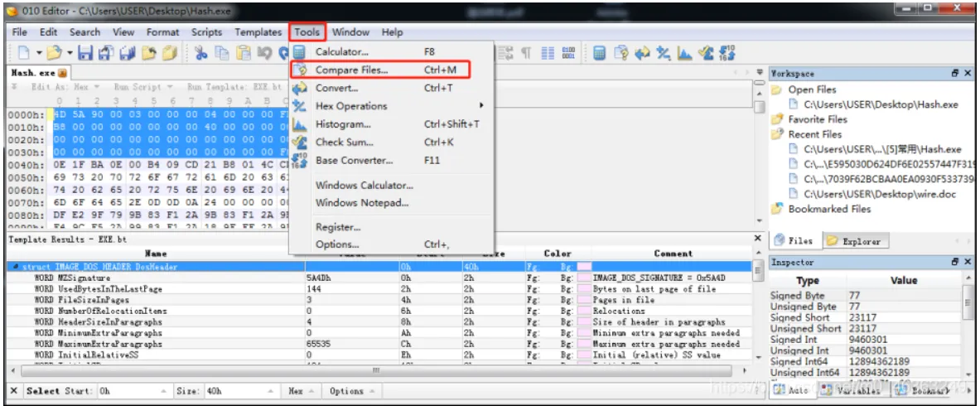Click the pink Bg swatch of FileSizeInPages row
The height and width of the screenshot is (406, 980).
584,300
